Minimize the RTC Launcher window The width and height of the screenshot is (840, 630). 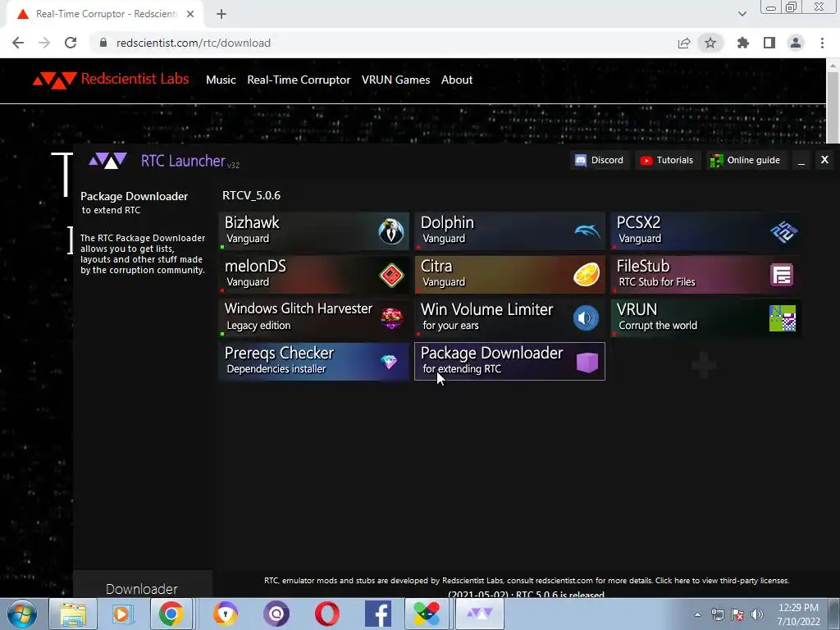click(801, 160)
